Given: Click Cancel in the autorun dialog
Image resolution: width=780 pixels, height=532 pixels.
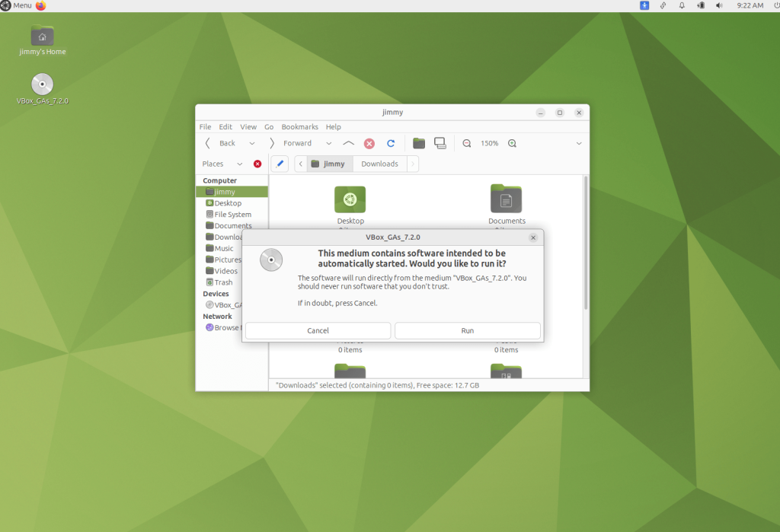Looking at the screenshot, I should point(318,330).
